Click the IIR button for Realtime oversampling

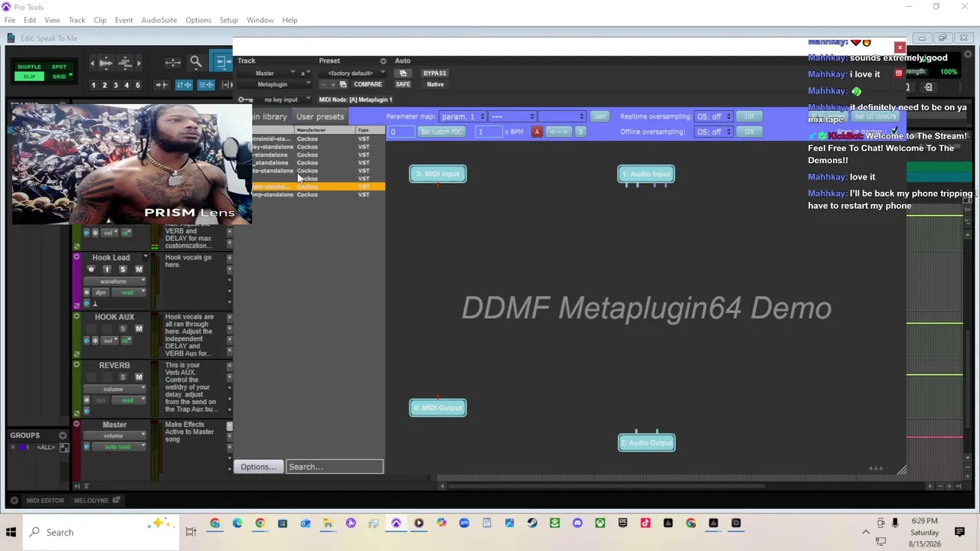[x=749, y=116]
